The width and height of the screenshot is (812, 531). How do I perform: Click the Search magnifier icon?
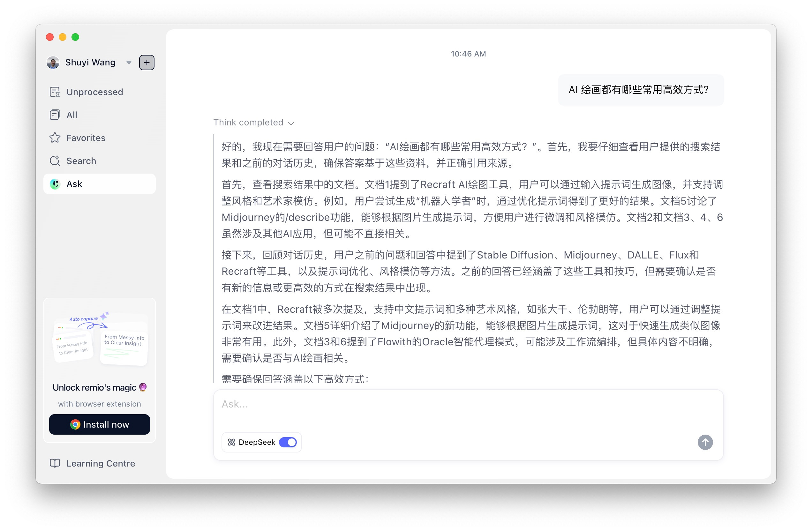coord(55,161)
